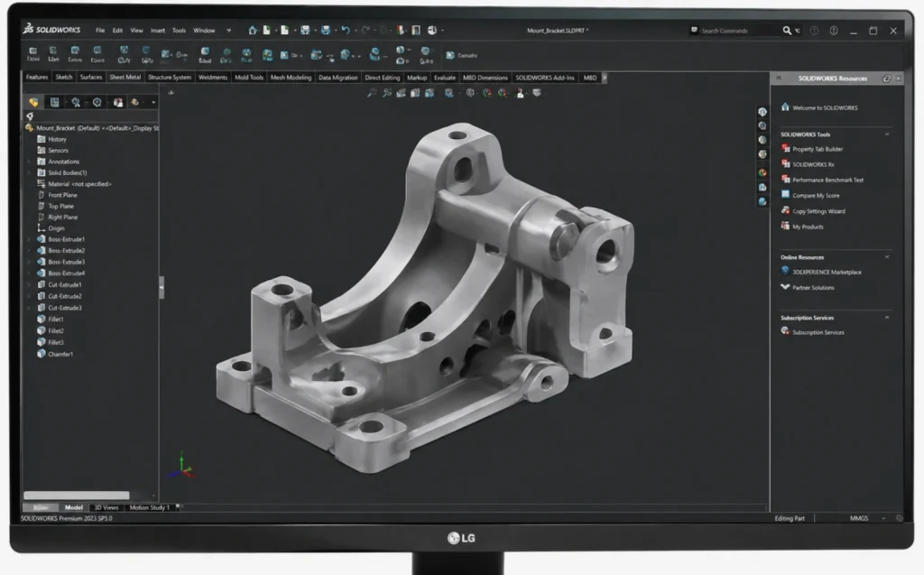Toggle the pin on SOLIDWORKS Resources panel
Viewport: 924px width, 575px height.
click(887, 79)
